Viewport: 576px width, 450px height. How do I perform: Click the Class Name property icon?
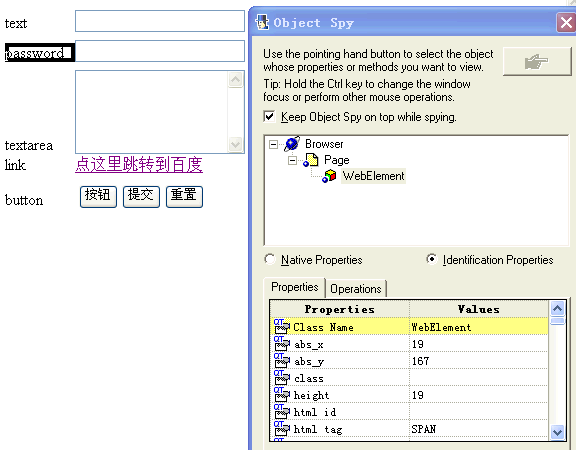(282, 327)
